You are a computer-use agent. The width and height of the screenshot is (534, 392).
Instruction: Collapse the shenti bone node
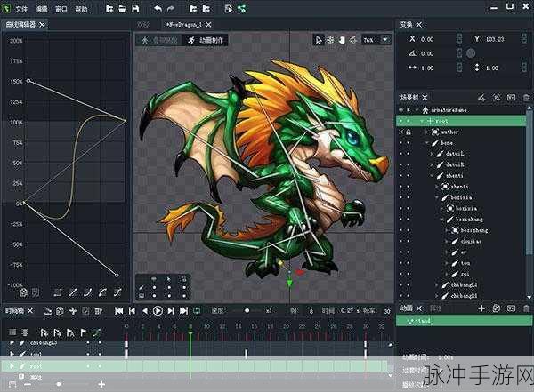click(432, 176)
